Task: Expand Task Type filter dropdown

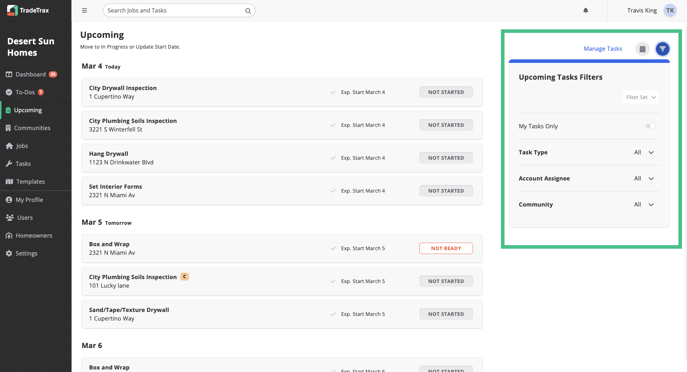Action: point(644,152)
